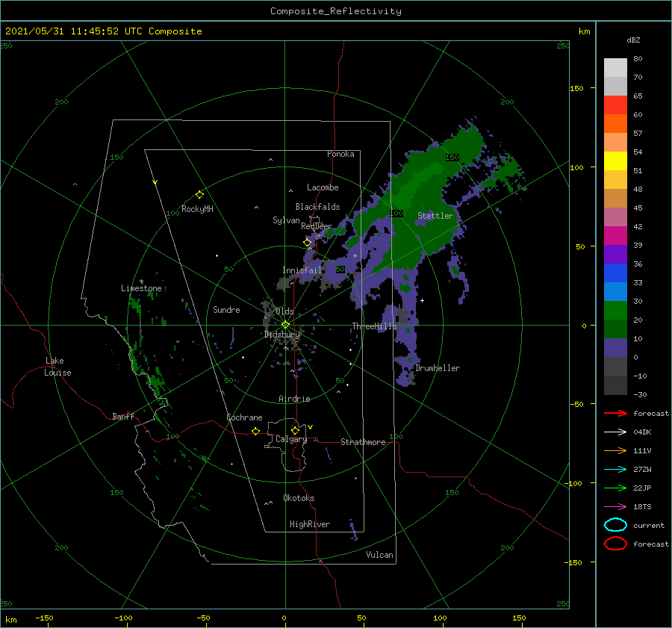Click the yellow diamond marker beside RockyMH
The height and width of the screenshot is (628, 672).
point(199,195)
